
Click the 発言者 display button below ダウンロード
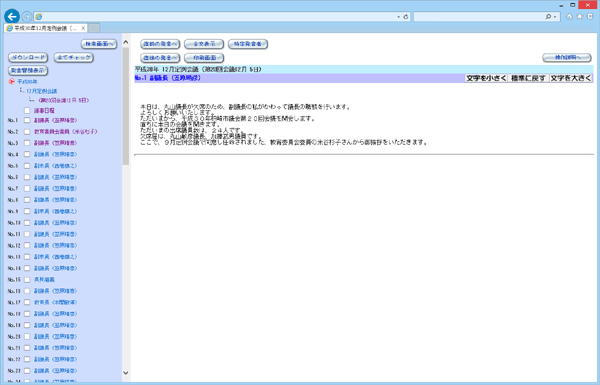[28, 70]
